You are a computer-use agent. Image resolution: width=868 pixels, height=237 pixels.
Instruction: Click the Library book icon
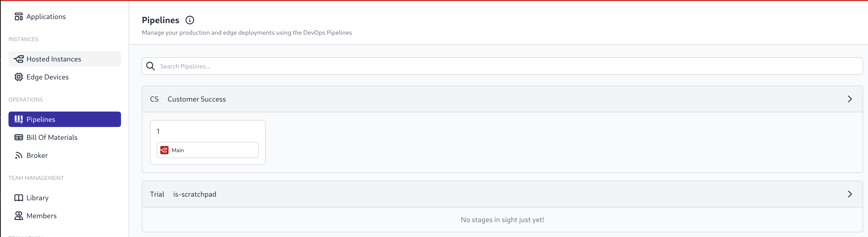[x=18, y=198]
